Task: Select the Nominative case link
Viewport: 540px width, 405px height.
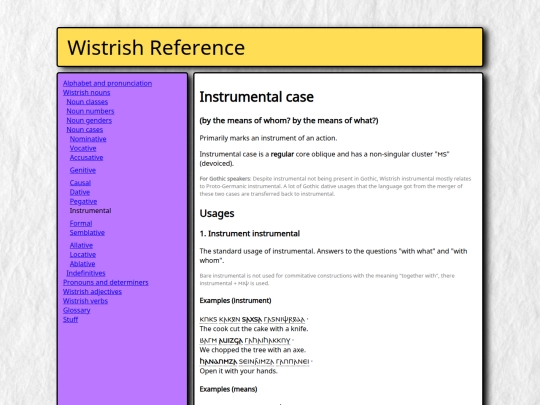Action: (88, 139)
